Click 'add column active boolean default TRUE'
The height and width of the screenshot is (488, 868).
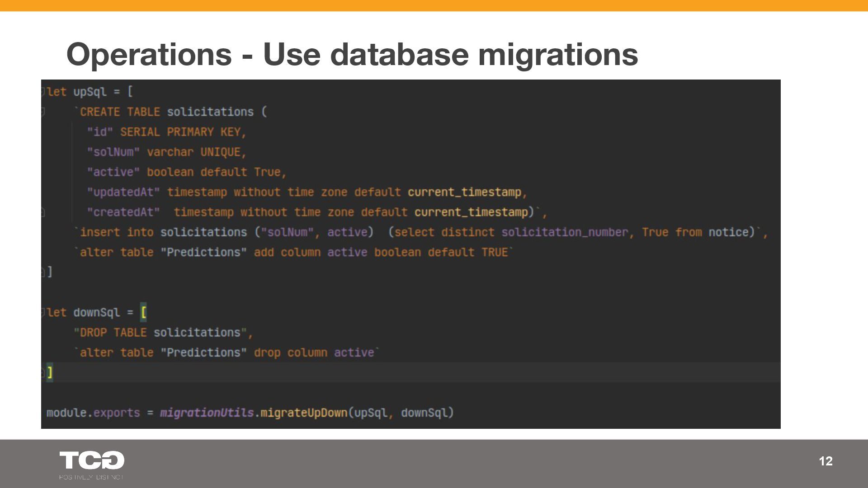(381, 252)
